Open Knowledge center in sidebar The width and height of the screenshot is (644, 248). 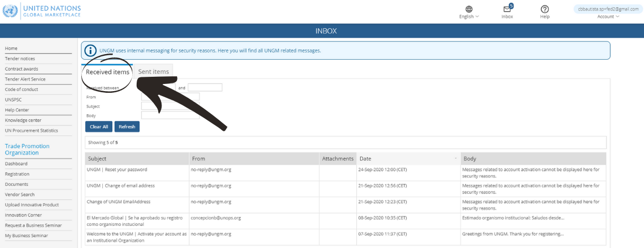tap(23, 120)
